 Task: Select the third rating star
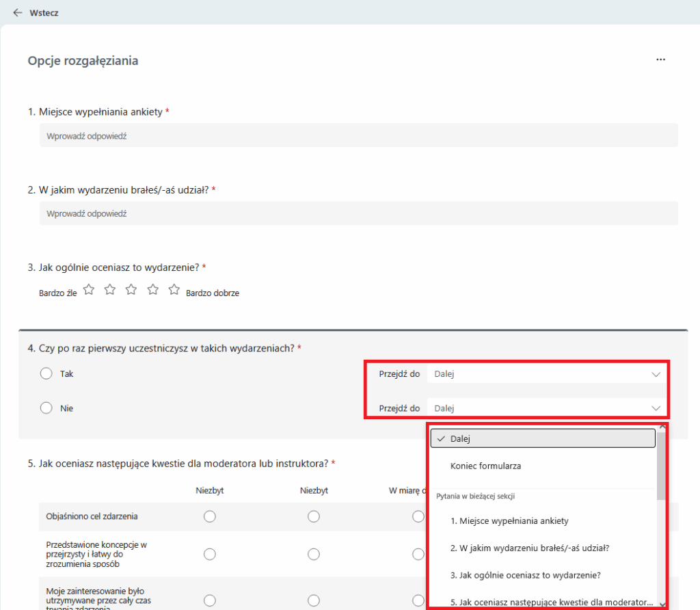click(x=131, y=290)
